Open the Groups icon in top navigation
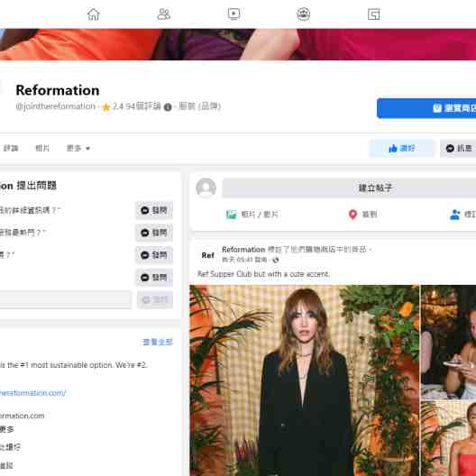 pos(303,14)
